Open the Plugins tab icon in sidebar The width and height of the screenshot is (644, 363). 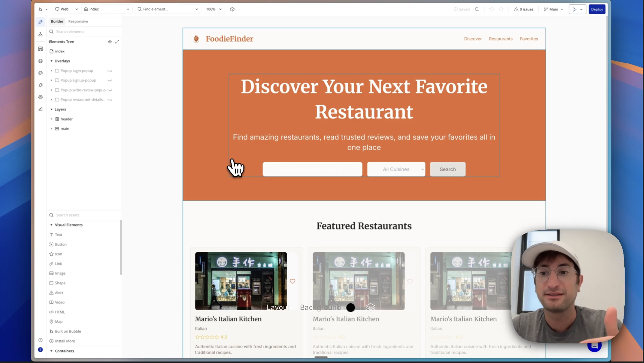coord(40,85)
